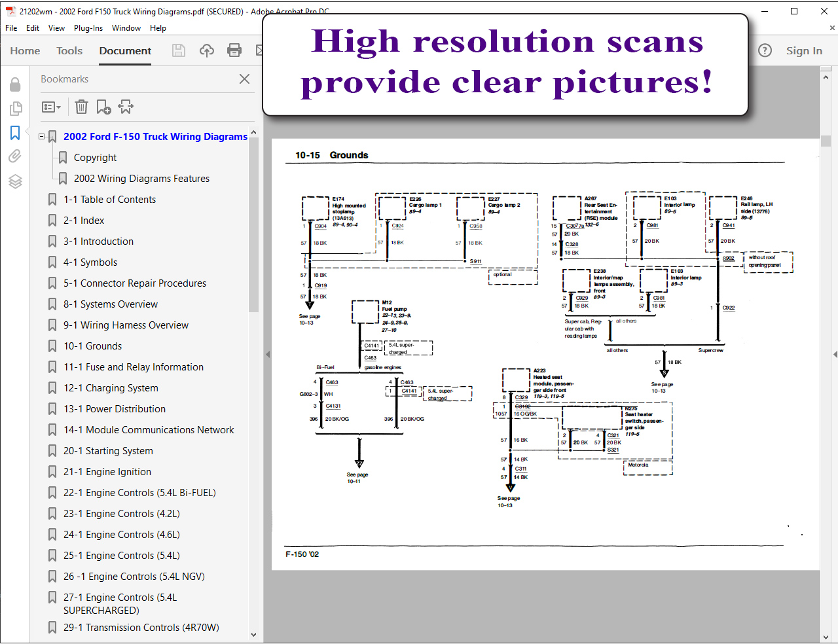Go to 23-1 Engine Controls (4.2L) bookmark
The width and height of the screenshot is (838, 644).
click(122, 514)
